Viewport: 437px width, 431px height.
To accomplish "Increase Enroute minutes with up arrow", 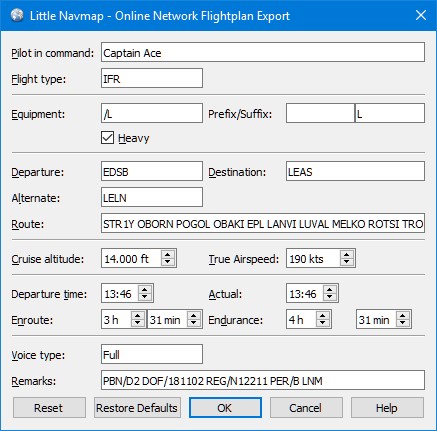I will click(x=194, y=315).
